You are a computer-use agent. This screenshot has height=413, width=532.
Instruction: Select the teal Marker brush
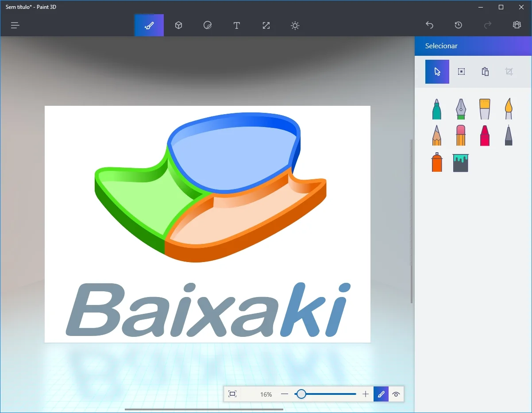pos(437,109)
